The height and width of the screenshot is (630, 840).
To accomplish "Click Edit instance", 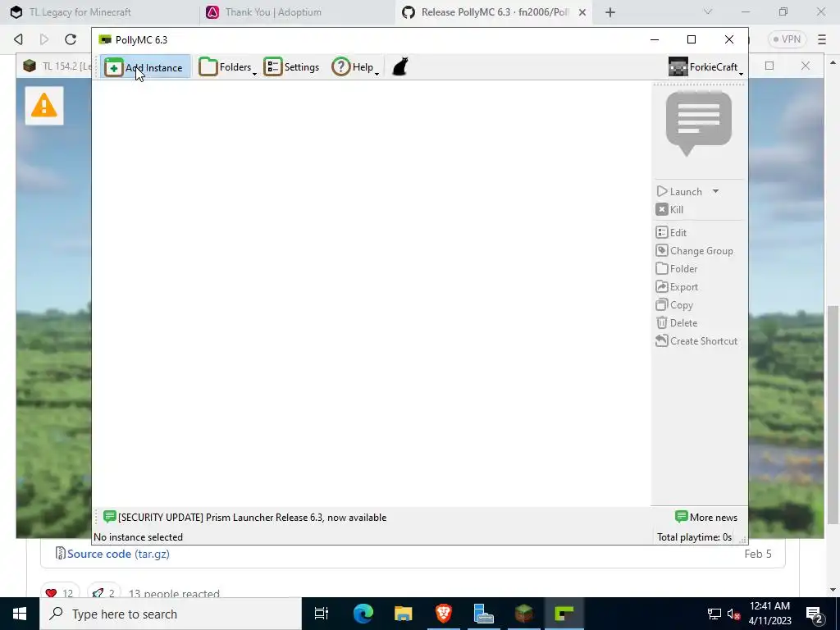I will [x=671, y=233].
